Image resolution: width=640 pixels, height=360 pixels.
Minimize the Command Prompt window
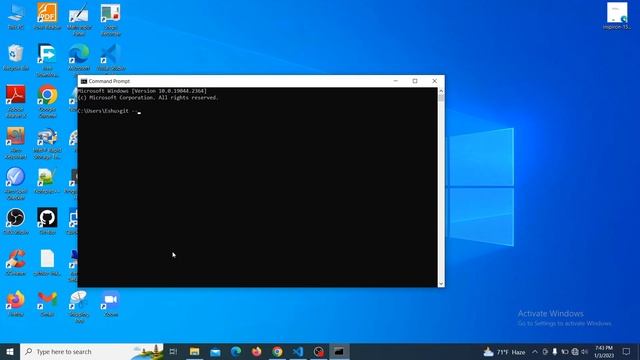396,81
